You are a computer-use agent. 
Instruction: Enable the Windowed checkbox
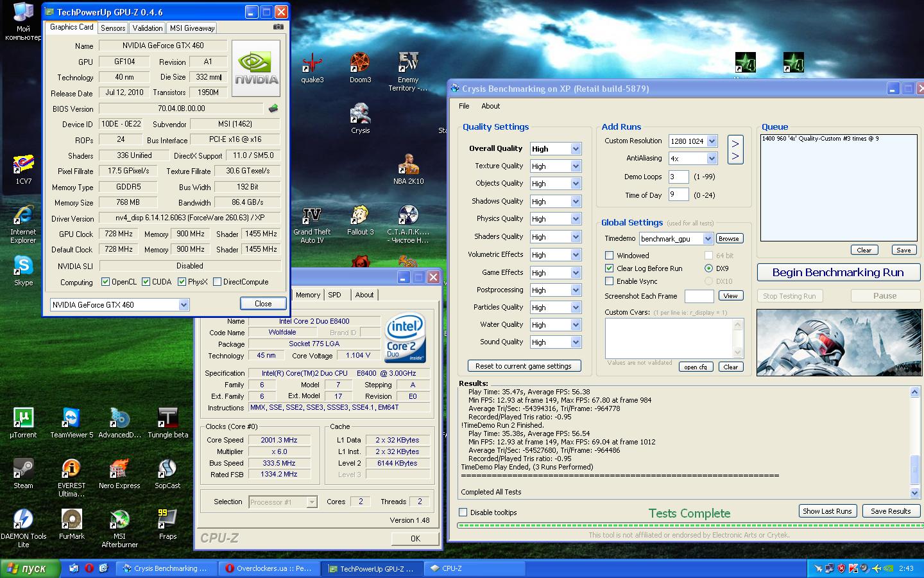(609, 255)
